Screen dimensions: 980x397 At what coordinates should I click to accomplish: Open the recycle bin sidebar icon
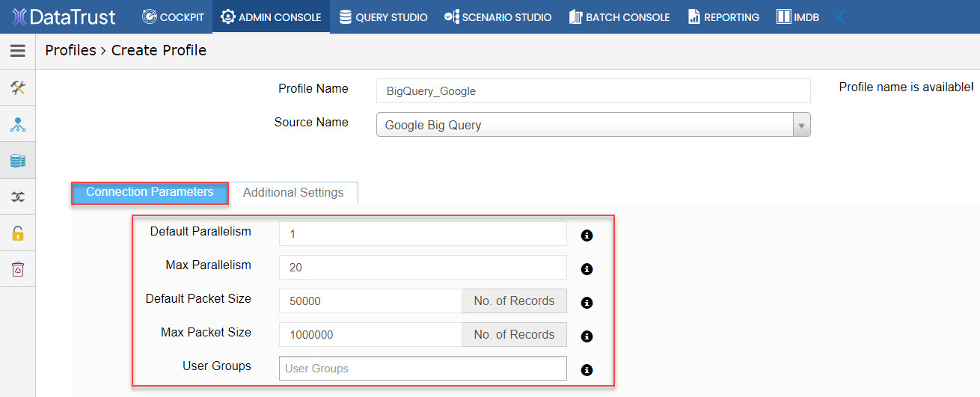[x=18, y=269]
